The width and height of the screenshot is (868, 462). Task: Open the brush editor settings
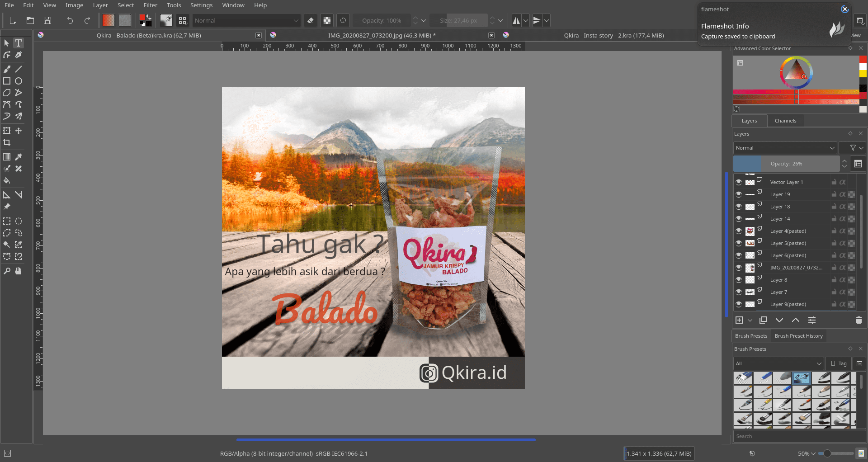(166, 20)
